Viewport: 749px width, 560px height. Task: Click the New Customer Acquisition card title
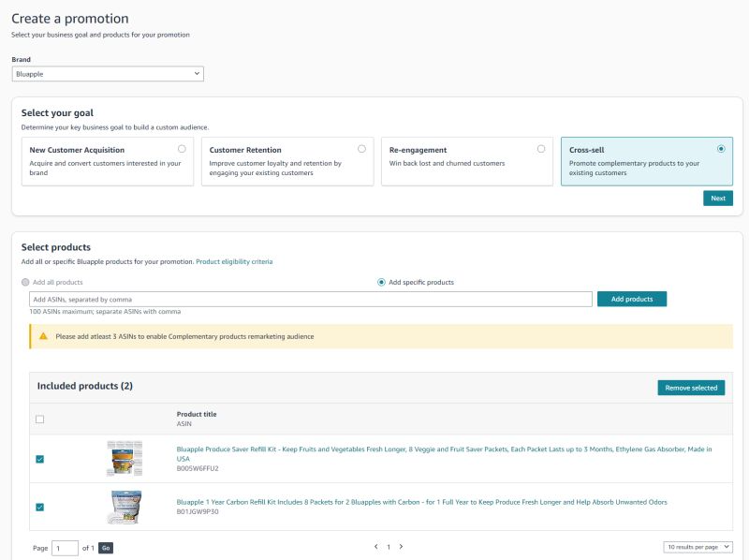coord(77,150)
